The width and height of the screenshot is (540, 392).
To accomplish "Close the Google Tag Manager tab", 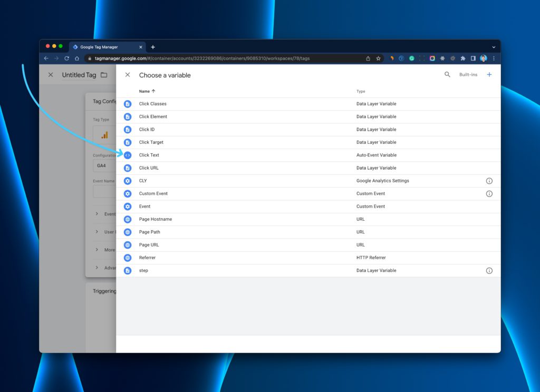I will 140,47.
